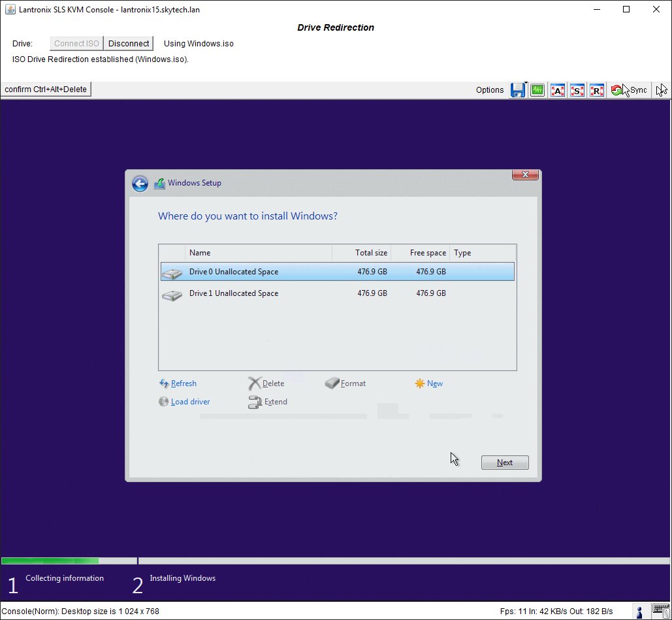Click the Sync mouse button
This screenshot has height=620, width=672.
click(x=630, y=90)
